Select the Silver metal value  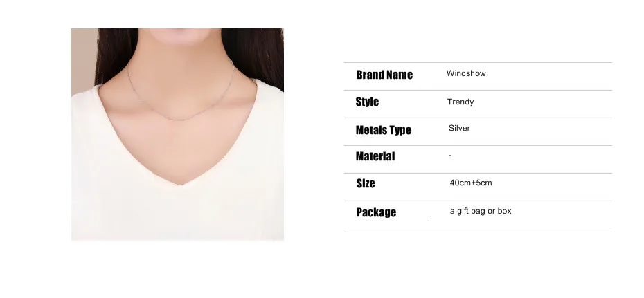(459, 128)
